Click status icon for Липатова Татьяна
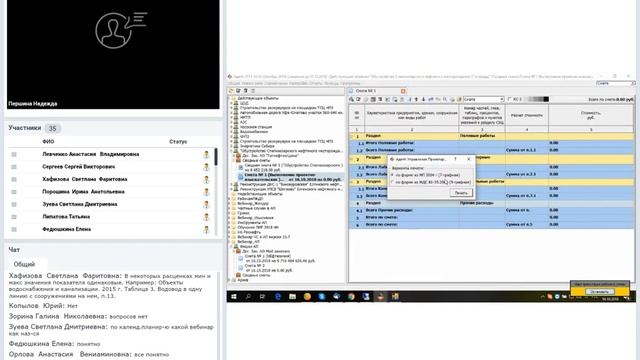 point(207,217)
